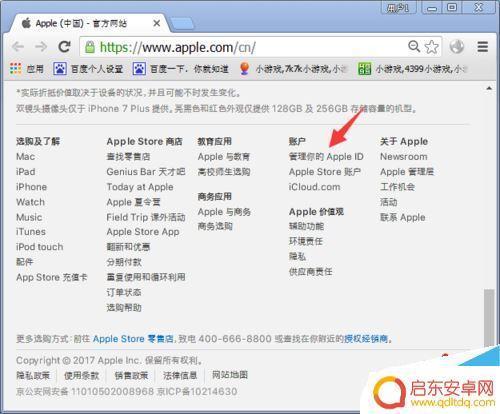Open the Watch footer link
Screen dimensions: 500x414
[x=30, y=202]
